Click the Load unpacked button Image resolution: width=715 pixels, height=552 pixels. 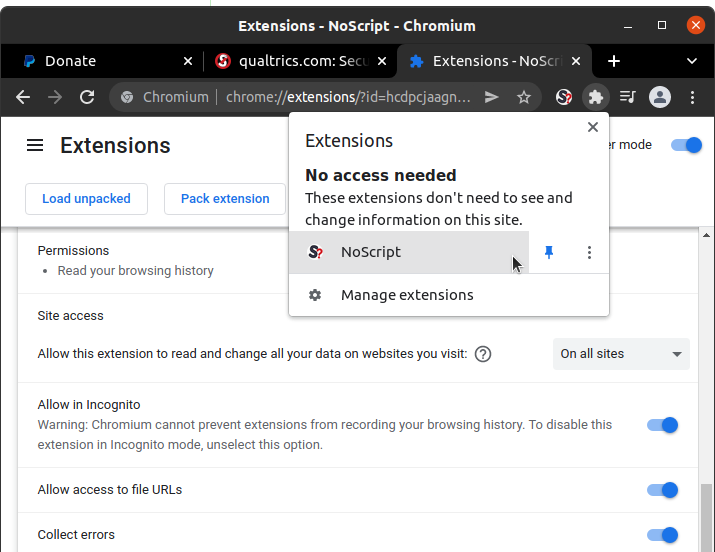point(86,199)
